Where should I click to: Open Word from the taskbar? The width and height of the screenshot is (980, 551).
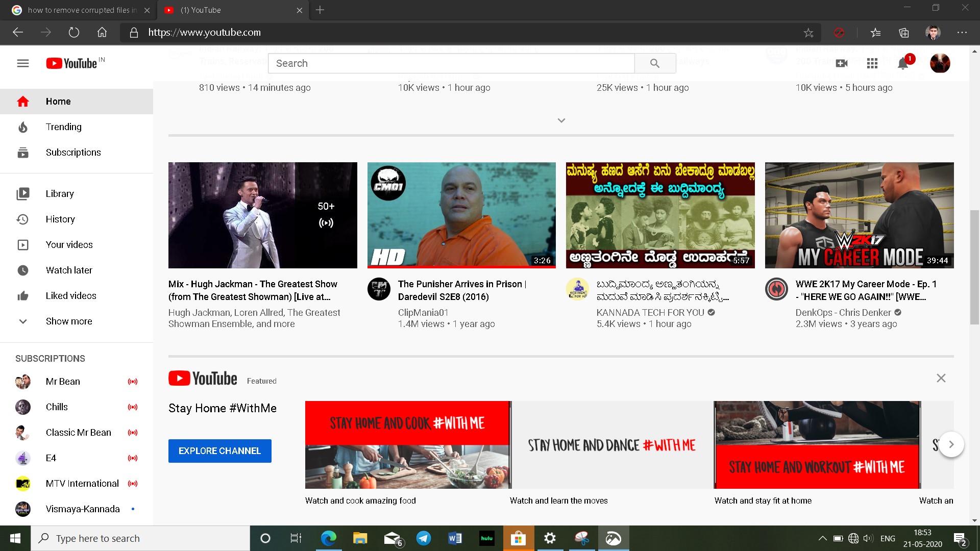point(455,538)
